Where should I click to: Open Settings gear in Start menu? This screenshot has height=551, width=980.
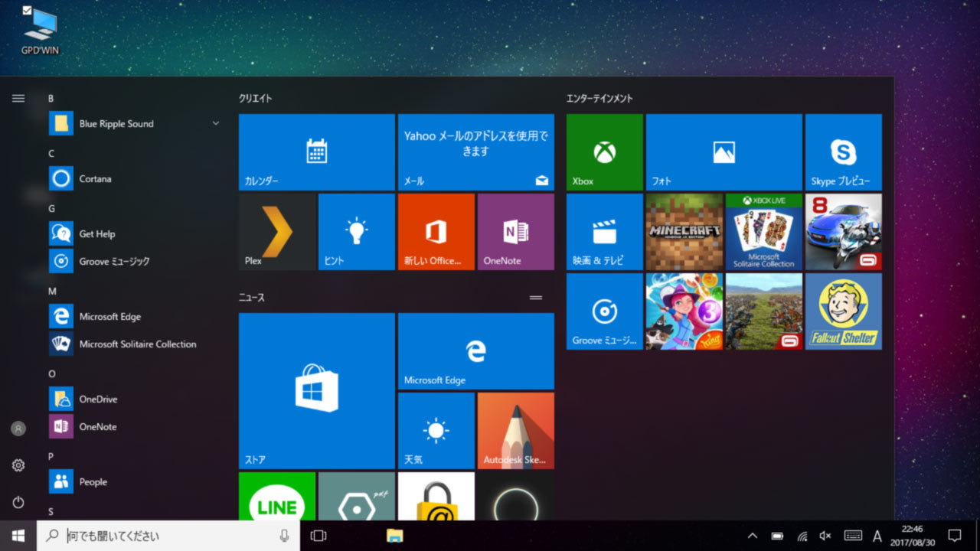pos(18,465)
